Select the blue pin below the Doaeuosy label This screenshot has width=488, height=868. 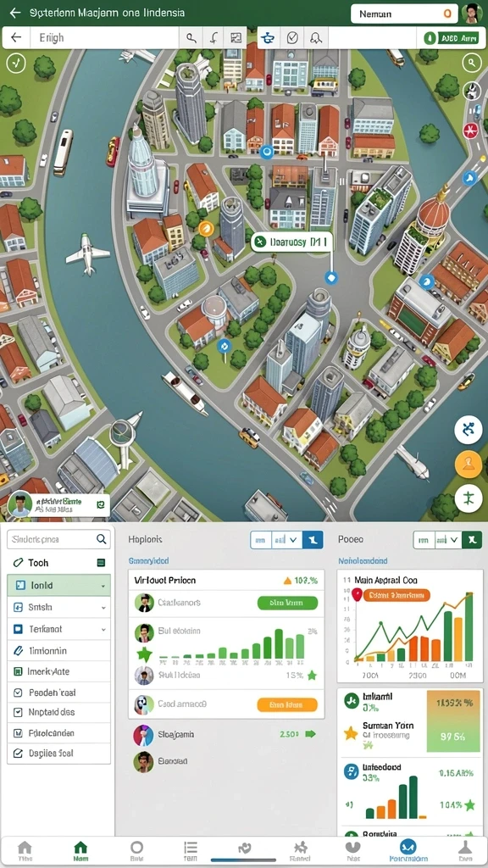[x=331, y=277]
